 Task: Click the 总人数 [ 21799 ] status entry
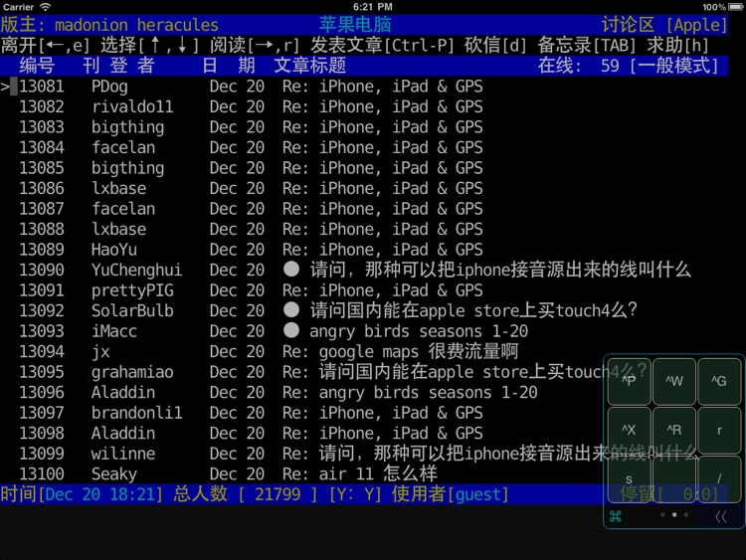(245, 494)
